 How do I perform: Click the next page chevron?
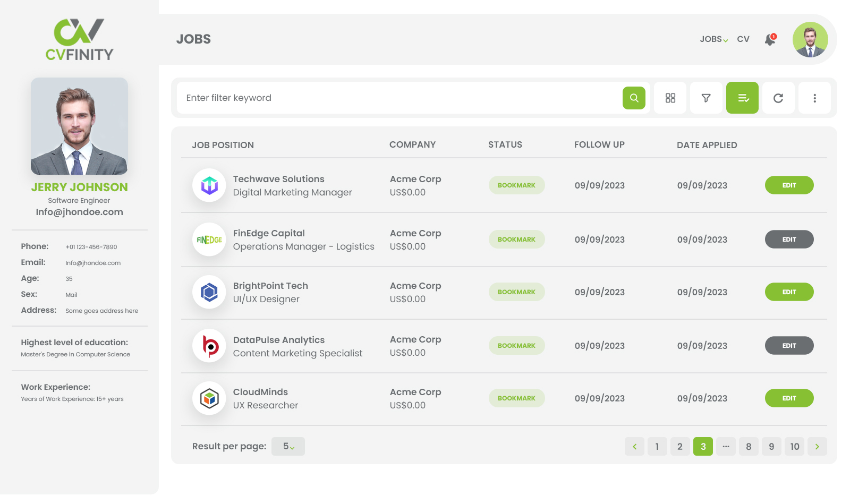817,446
